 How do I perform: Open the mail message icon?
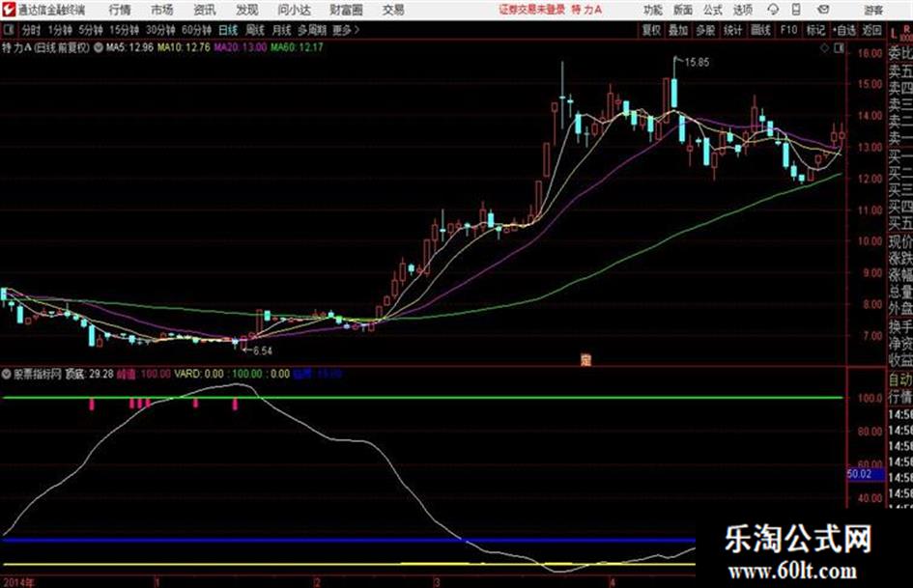point(823,10)
